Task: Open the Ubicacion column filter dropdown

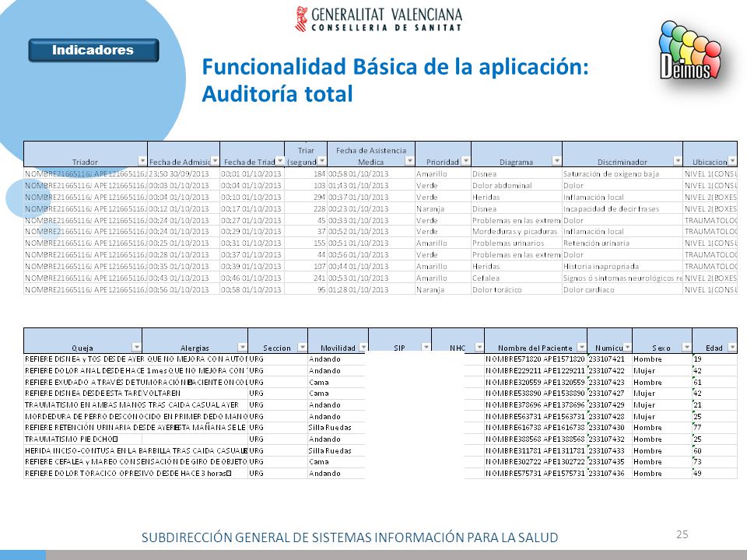Action: (x=733, y=160)
